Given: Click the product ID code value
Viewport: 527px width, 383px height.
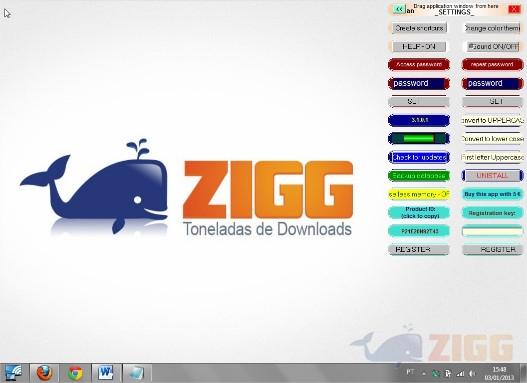Looking at the screenshot, I should [419, 231].
